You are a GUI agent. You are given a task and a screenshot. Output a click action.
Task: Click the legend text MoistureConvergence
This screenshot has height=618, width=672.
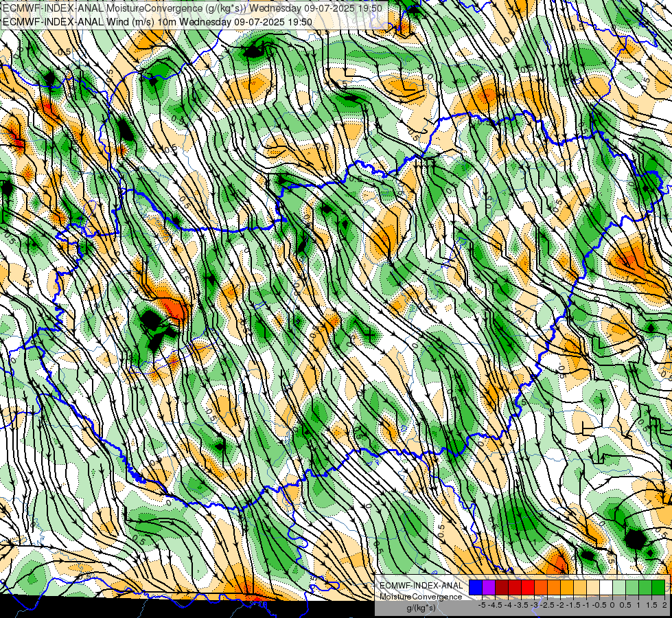(x=421, y=597)
